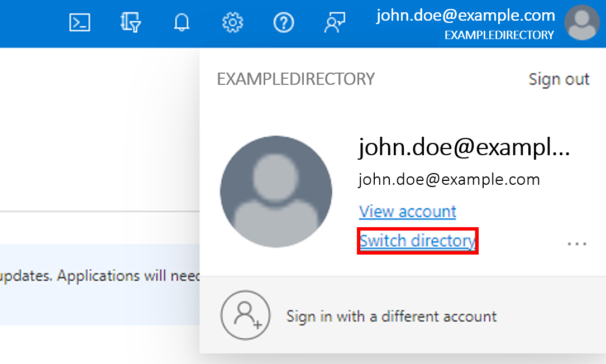Open the notifications bell icon
The height and width of the screenshot is (364, 606).
tap(181, 22)
